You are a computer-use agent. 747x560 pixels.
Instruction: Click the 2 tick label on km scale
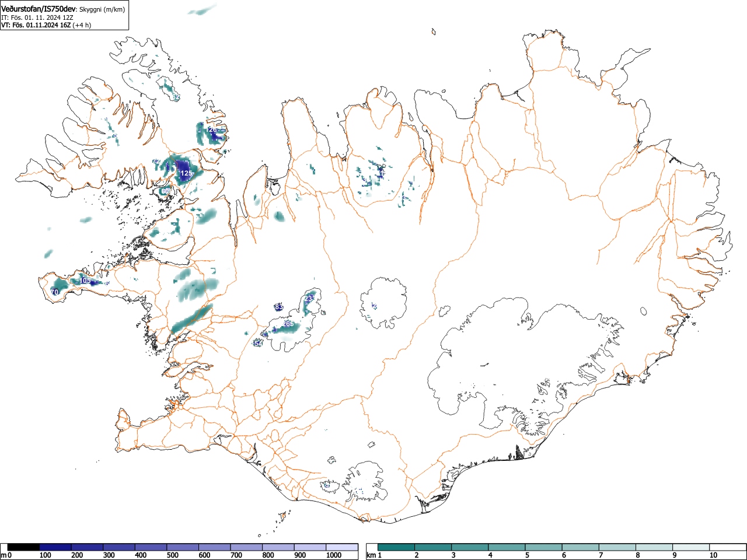point(417,556)
